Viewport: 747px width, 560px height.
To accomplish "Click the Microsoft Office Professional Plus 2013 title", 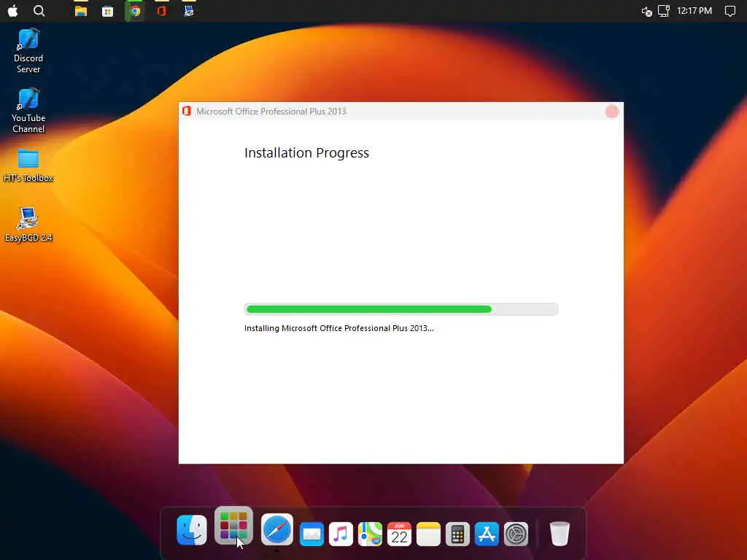I will tap(271, 112).
